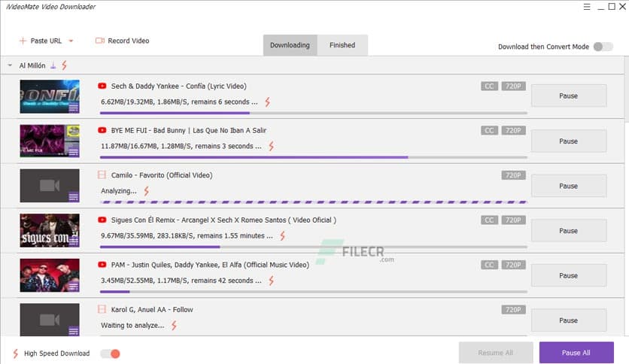Click lightning icon next to Analyzing status

[147, 191]
